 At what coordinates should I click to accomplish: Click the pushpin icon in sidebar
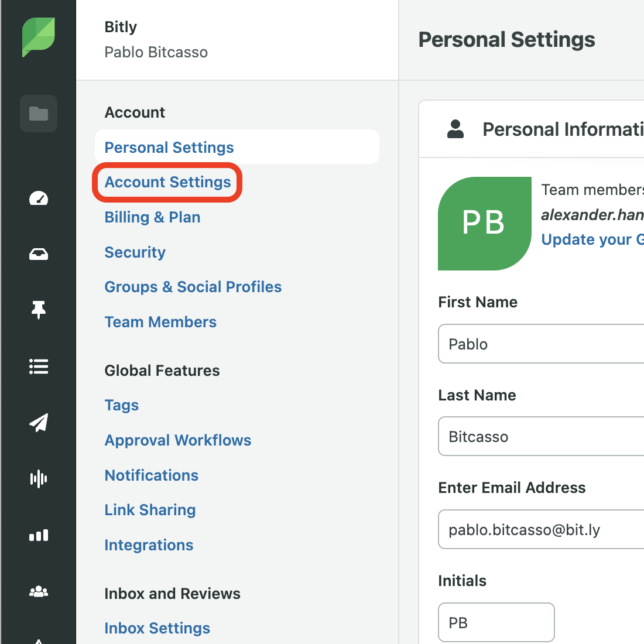[39, 310]
